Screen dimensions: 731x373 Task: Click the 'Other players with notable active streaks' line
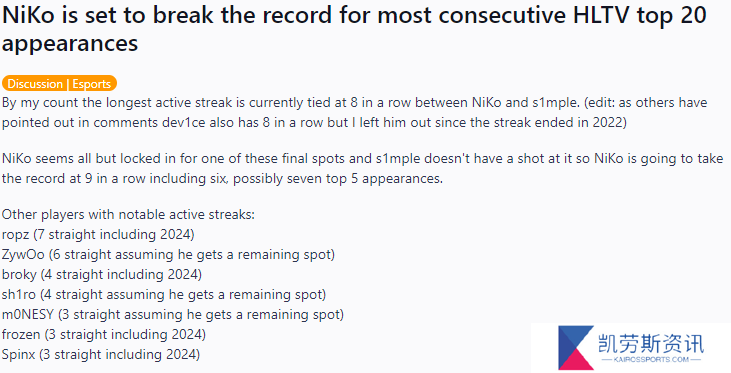(x=128, y=214)
